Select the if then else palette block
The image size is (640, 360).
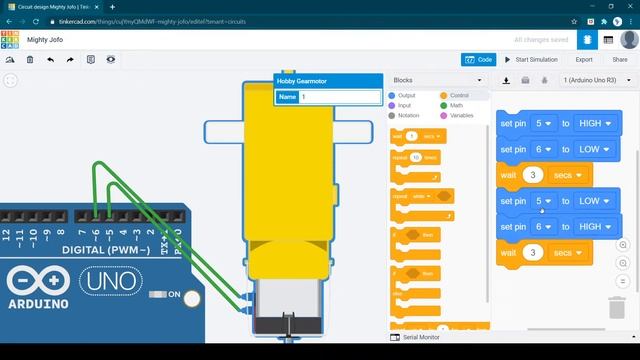coord(415,291)
